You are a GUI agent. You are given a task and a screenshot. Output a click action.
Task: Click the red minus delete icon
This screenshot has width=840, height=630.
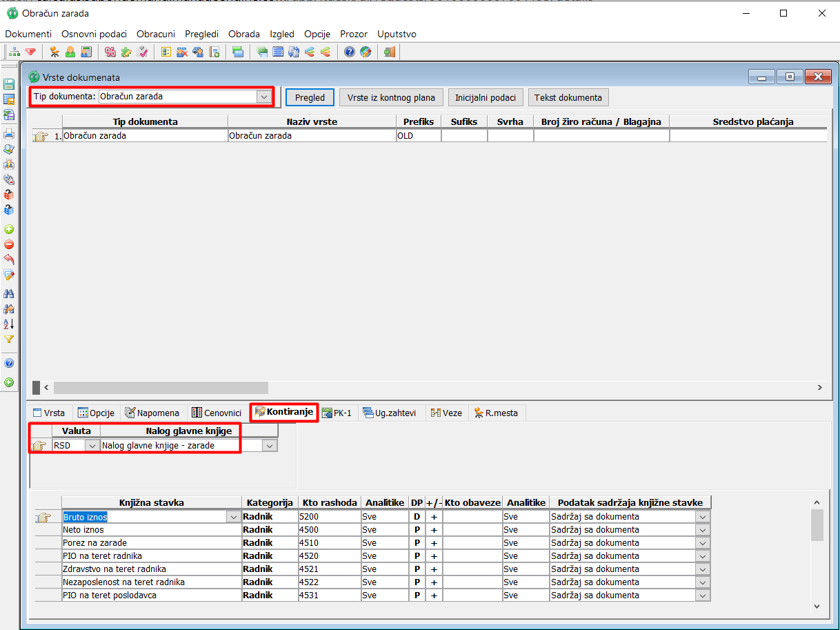(9, 244)
